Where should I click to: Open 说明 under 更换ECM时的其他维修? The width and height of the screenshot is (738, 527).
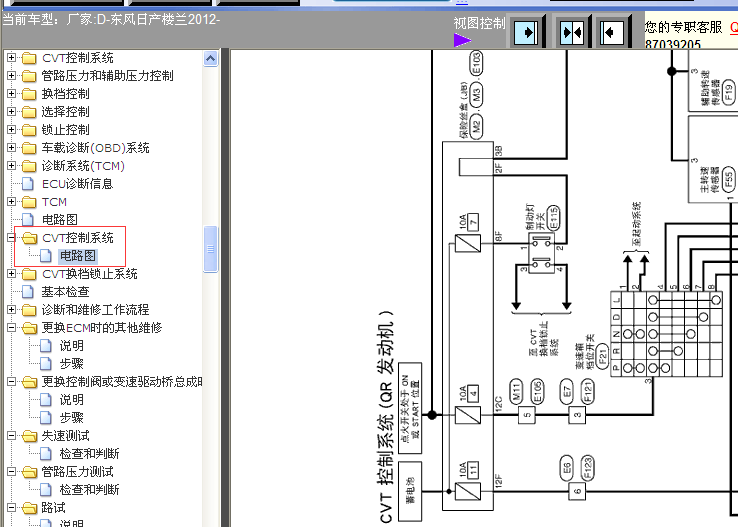[71, 346]
